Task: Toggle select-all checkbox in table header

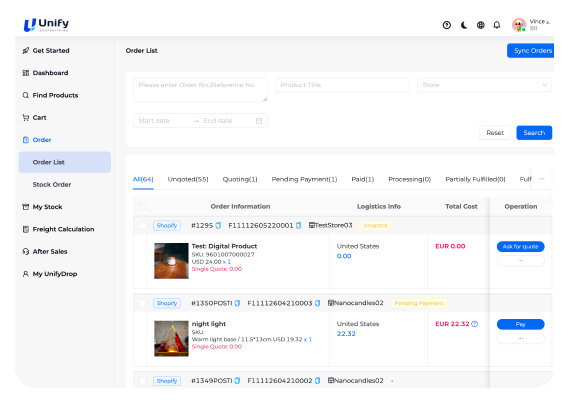Action: [142, 206]
